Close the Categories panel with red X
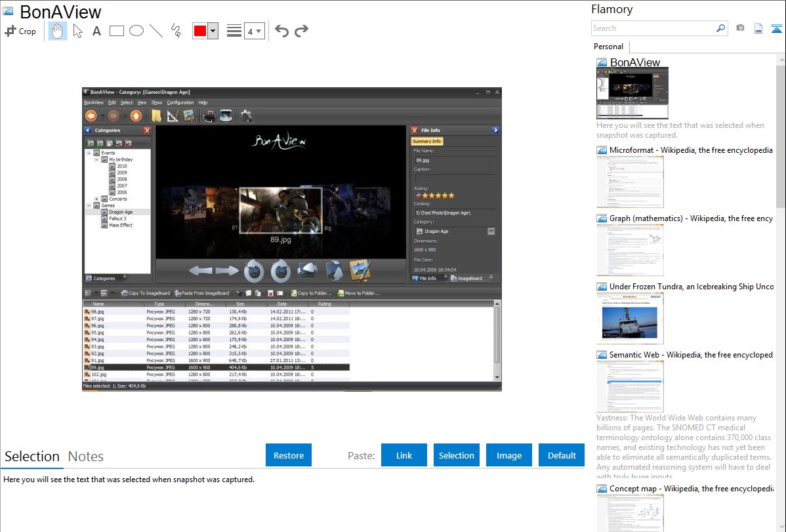Viewport: 786px width, 532px height. [147, 131]
